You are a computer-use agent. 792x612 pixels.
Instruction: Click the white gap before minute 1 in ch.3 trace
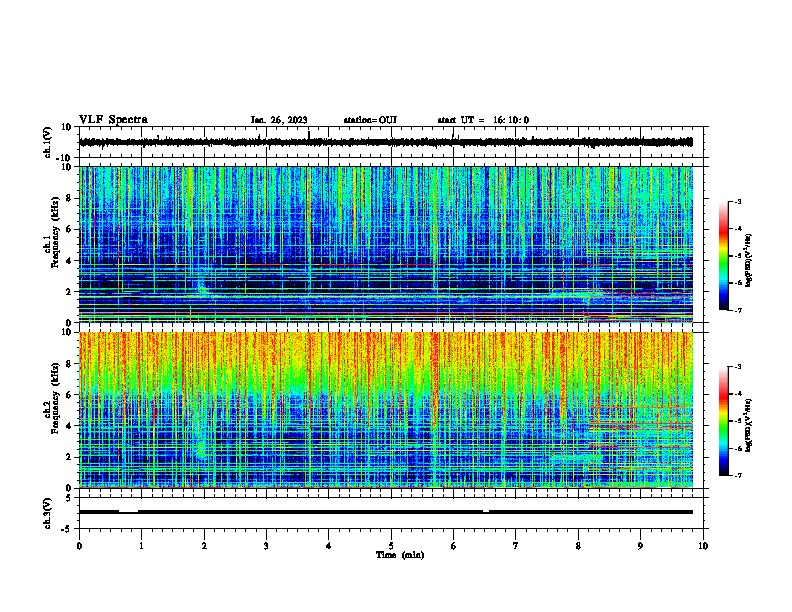(x=128, y=511)
